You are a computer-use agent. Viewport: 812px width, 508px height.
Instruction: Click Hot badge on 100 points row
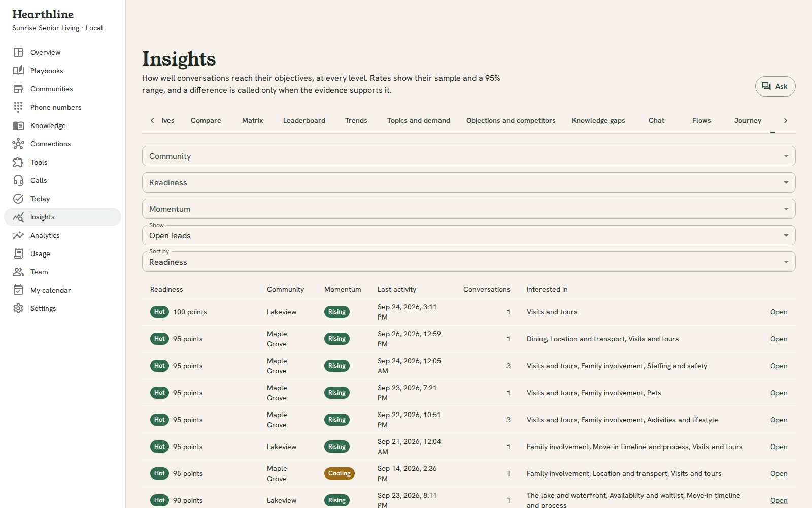[159, 312]
